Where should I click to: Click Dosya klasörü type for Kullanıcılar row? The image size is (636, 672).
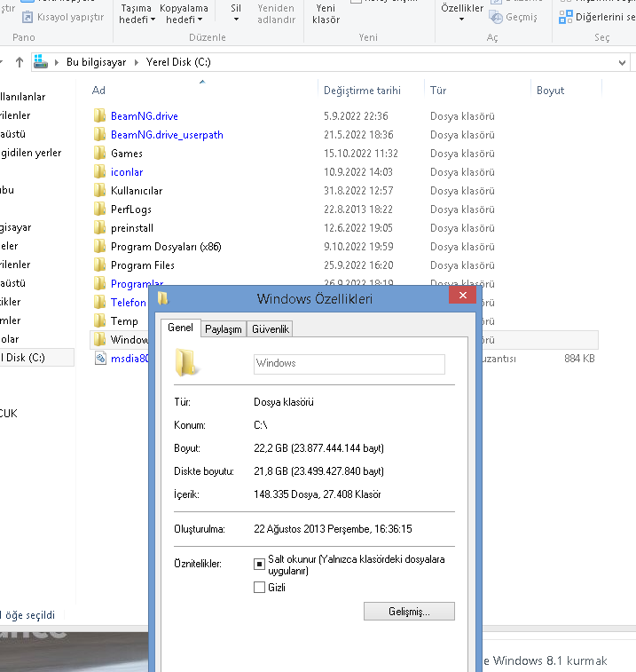[462, 190]
